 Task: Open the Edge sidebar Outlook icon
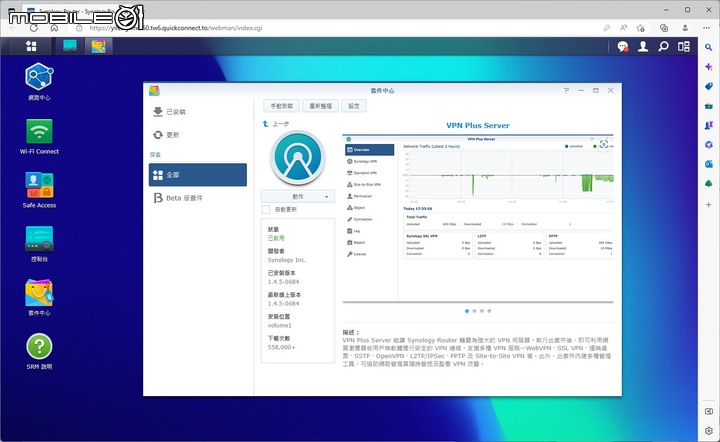point(709,164)
